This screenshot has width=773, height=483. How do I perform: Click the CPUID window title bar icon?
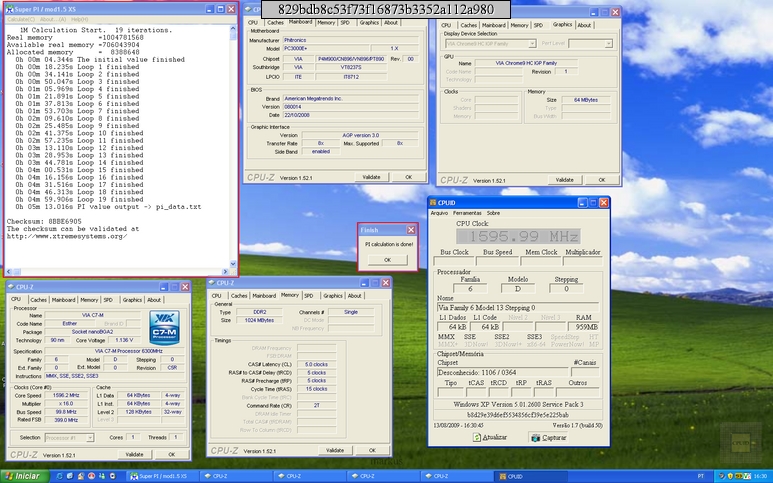click(x=433, y=203)
